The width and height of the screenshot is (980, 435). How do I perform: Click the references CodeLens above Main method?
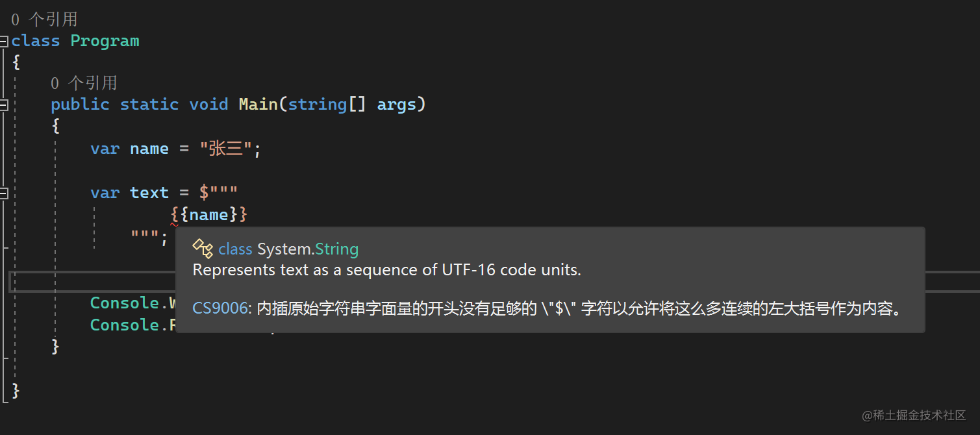tap(84, 82)
